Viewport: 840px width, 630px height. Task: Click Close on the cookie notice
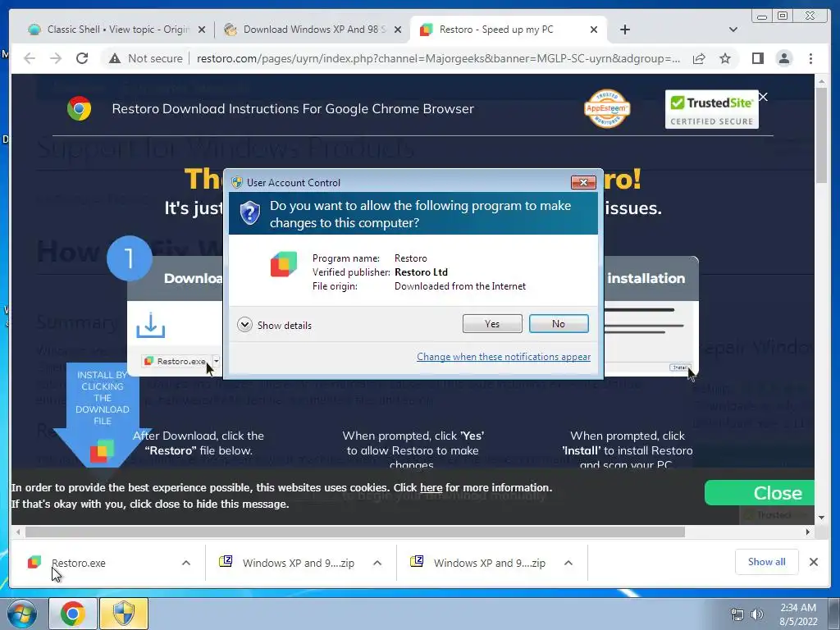click(x=760, y=493)
